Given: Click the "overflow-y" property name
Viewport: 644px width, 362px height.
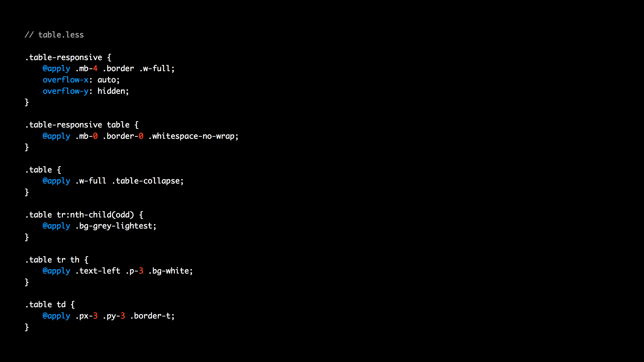Looking at the screenshot, I should 65,91.
